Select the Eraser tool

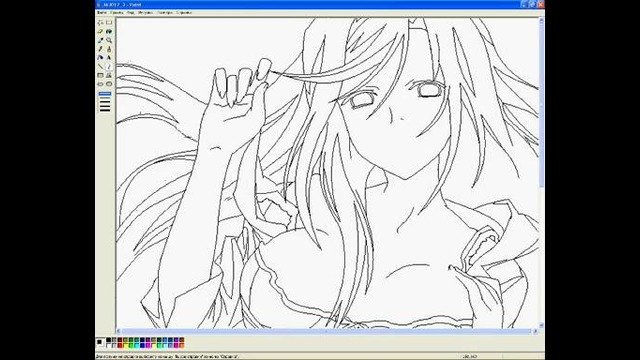pyautogui.click(x=100, y=31)
